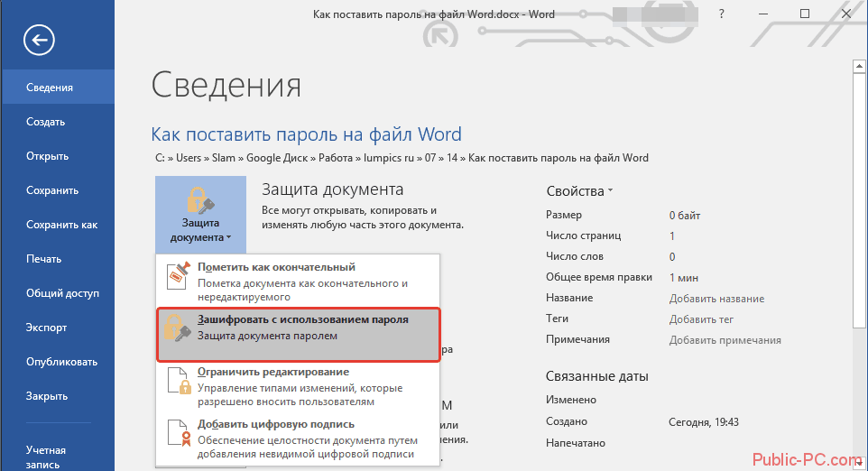The width and height of the screenshot is (868, 471).
Task: Click the padlock page icon for Ограничить редактирование
Action: coord(179,381)
